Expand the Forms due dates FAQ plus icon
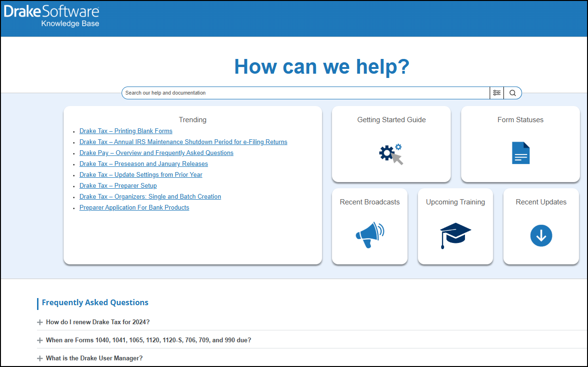 pos(40,340)
